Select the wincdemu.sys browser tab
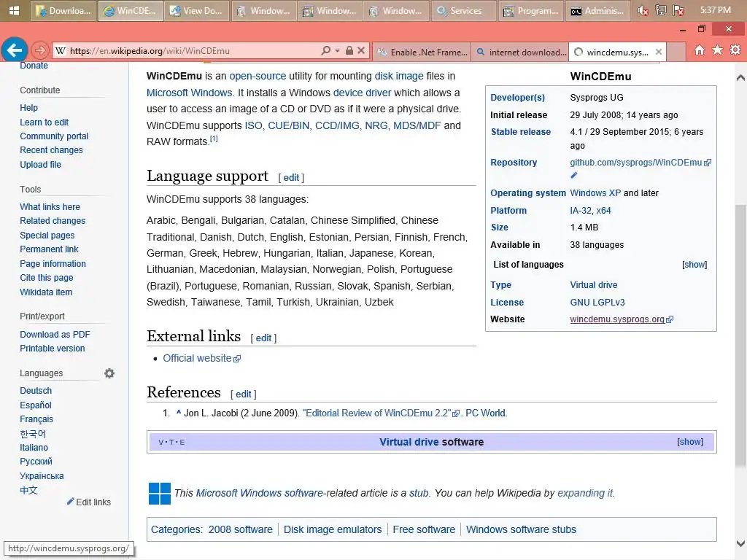The width and height of the screenshot is (747, 560). pos(617,52)
